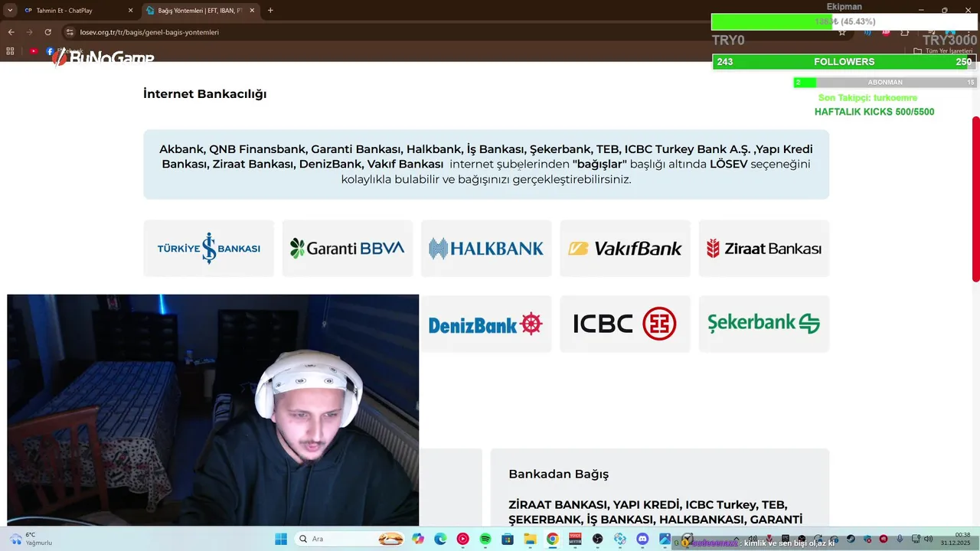980x551 pixels.
Task: Click the Garanti BBVA logo card
Action: pos(348,249)
